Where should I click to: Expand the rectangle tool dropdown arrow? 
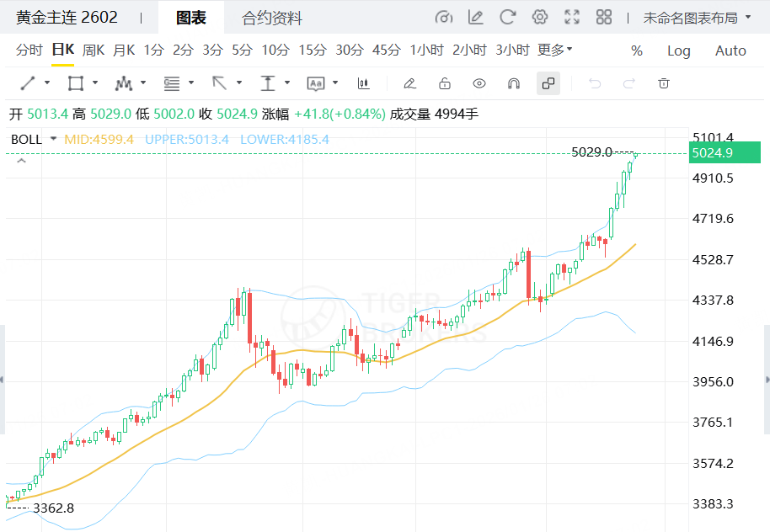(x=95, y=82)
